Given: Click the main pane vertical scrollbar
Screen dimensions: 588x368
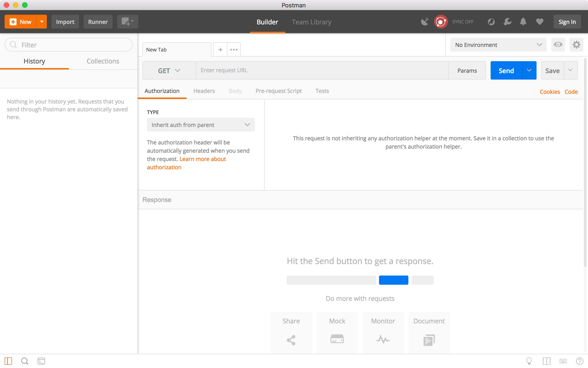Looking at the screenshot, I should (585, 162).
